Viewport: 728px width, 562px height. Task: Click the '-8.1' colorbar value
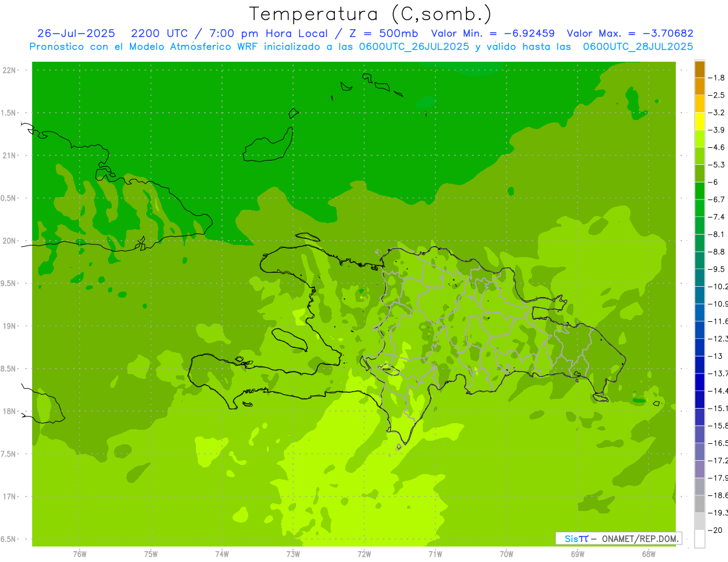[717, 234]
